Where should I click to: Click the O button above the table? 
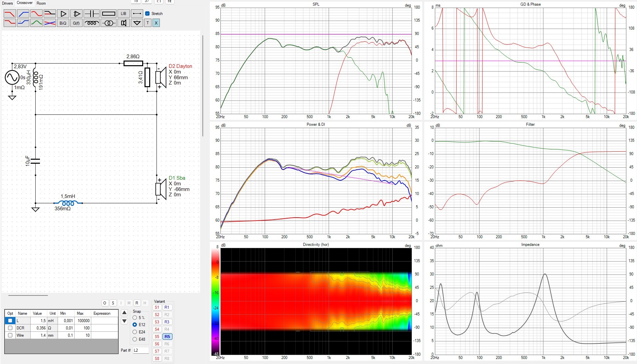click(x=105, y=303)
